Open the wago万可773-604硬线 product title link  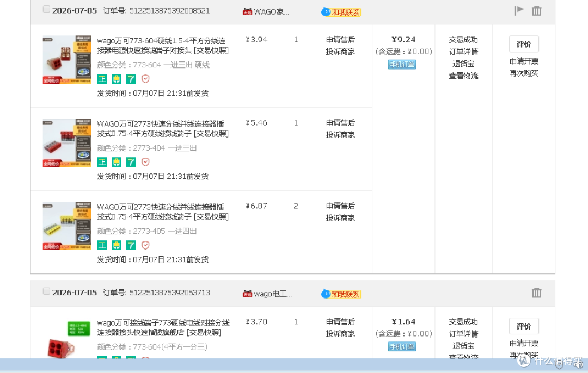click(162, 46)
